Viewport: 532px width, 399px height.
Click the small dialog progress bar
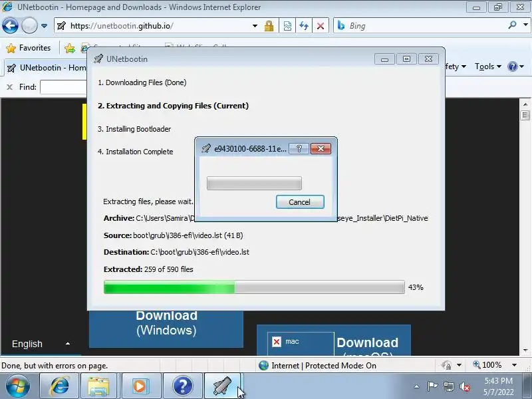pos(254,184)
